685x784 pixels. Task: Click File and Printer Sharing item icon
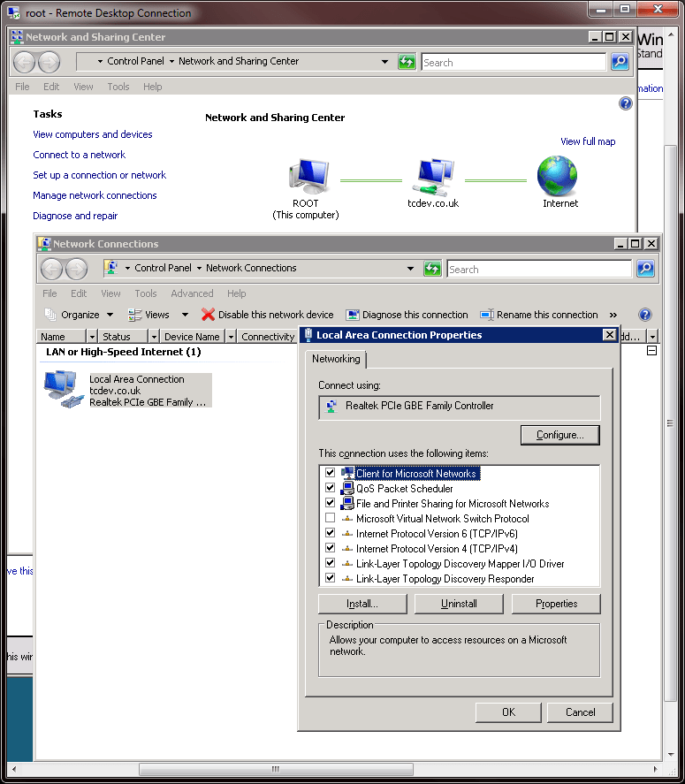(347, 503)
